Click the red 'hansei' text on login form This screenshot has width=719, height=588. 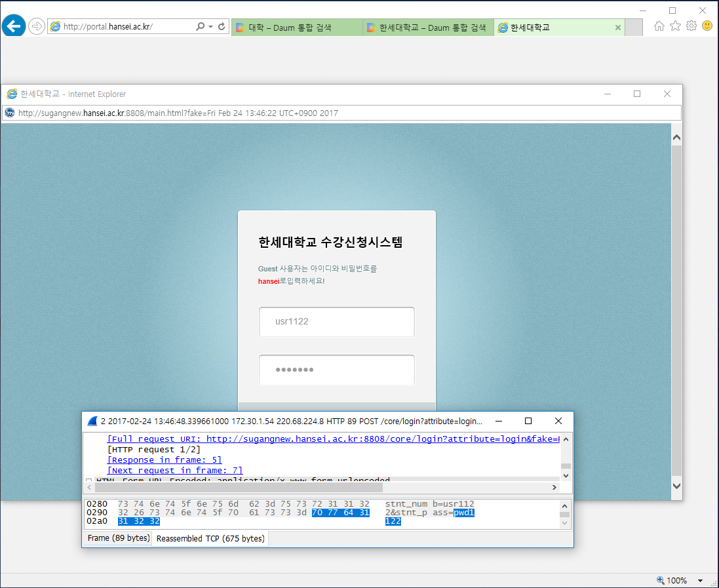pos(269,281)
